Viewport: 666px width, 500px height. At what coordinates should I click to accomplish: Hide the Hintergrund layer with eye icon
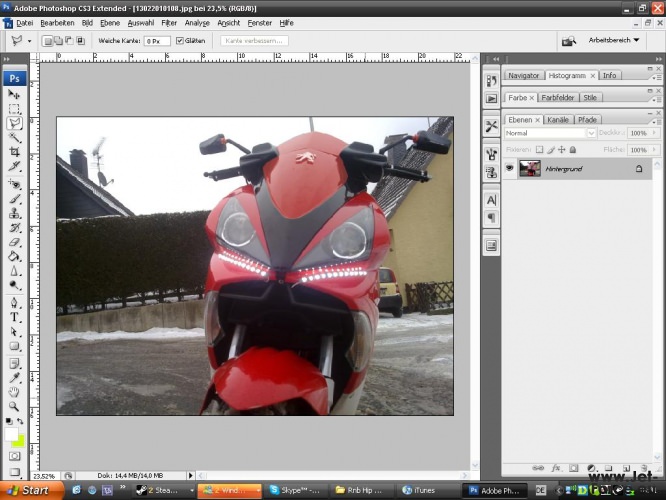point(510,168)
